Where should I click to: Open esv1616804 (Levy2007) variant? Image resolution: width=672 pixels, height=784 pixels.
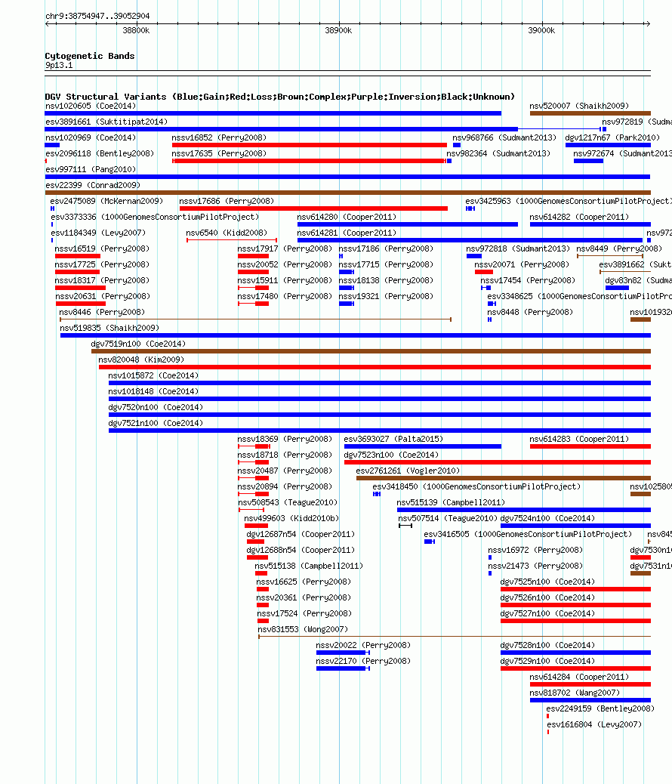click(594, 725)
